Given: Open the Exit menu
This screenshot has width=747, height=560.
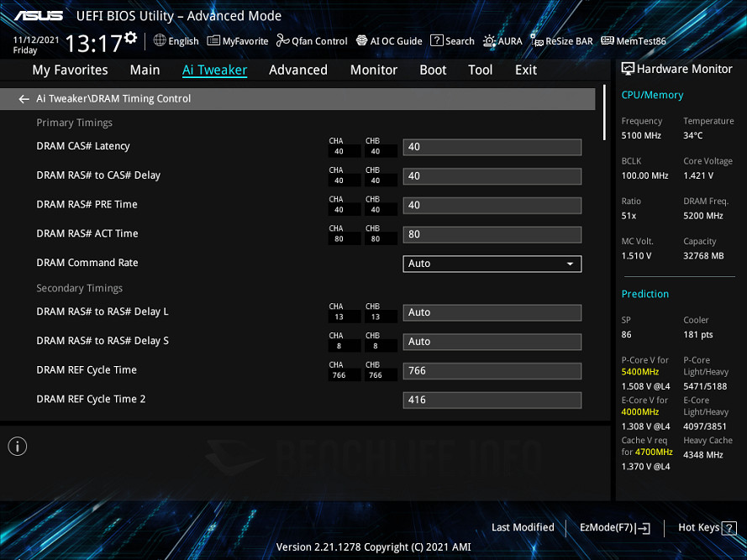Looking at the screenshot, I should coord(526,70).
